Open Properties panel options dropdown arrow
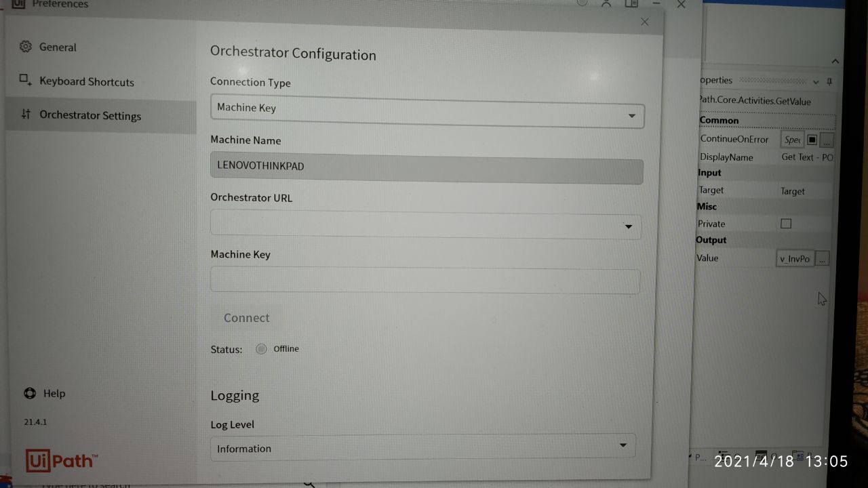Viewport: 868px width, 488px height. [x=816, y=82]
